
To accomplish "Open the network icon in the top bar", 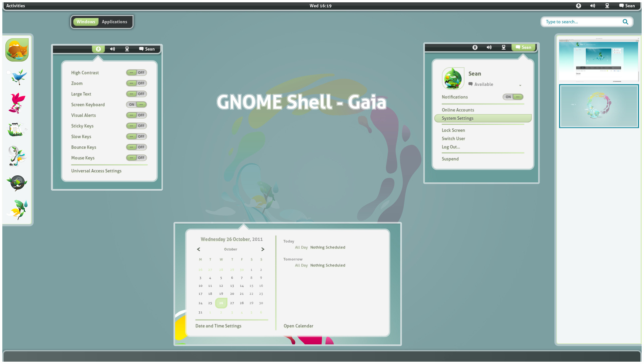I will [x=607, y=6].
